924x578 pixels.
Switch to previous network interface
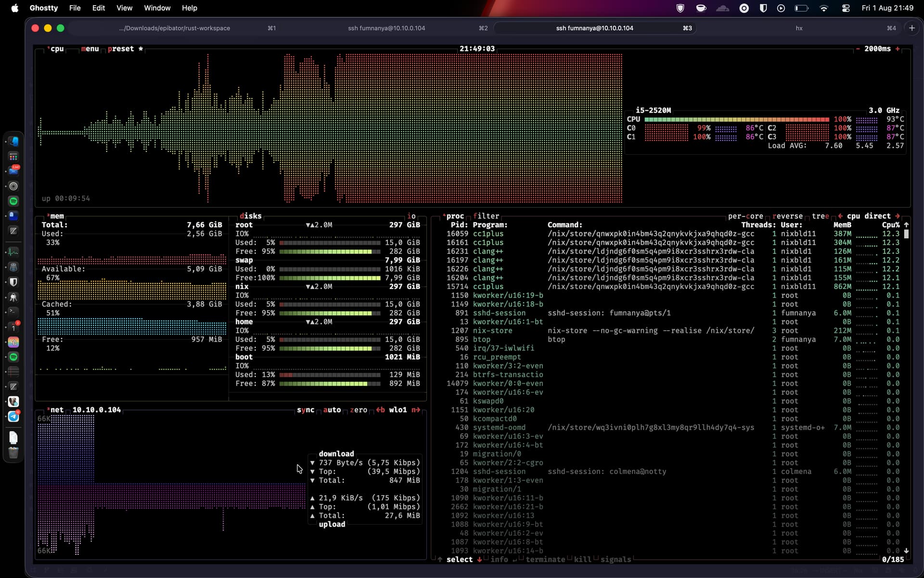[x=380, y=410]
